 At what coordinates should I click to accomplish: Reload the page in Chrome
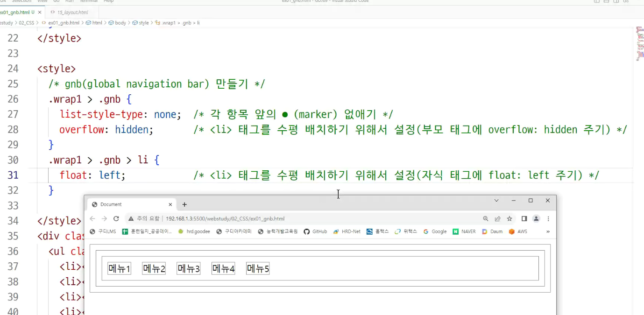[x=116, y=218]
